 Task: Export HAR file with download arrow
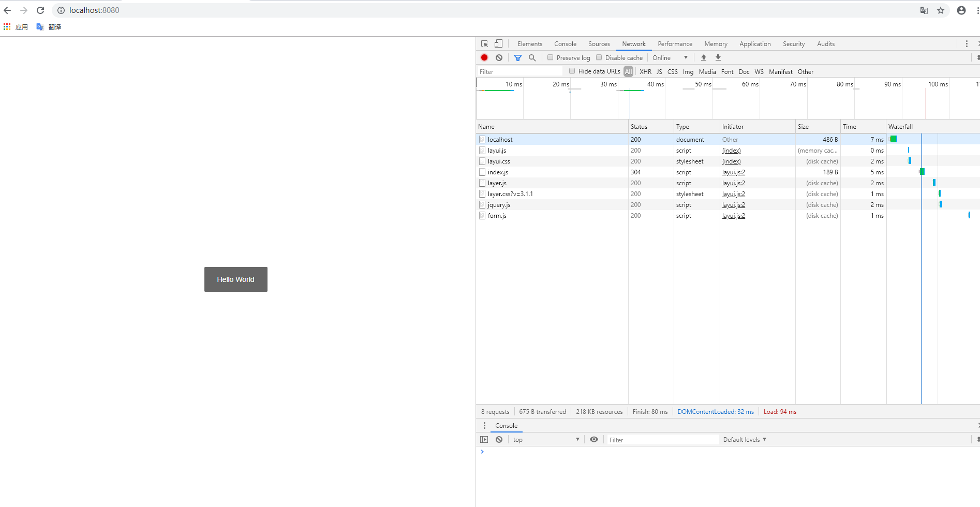pyautogui.click(x=718, y=57)
